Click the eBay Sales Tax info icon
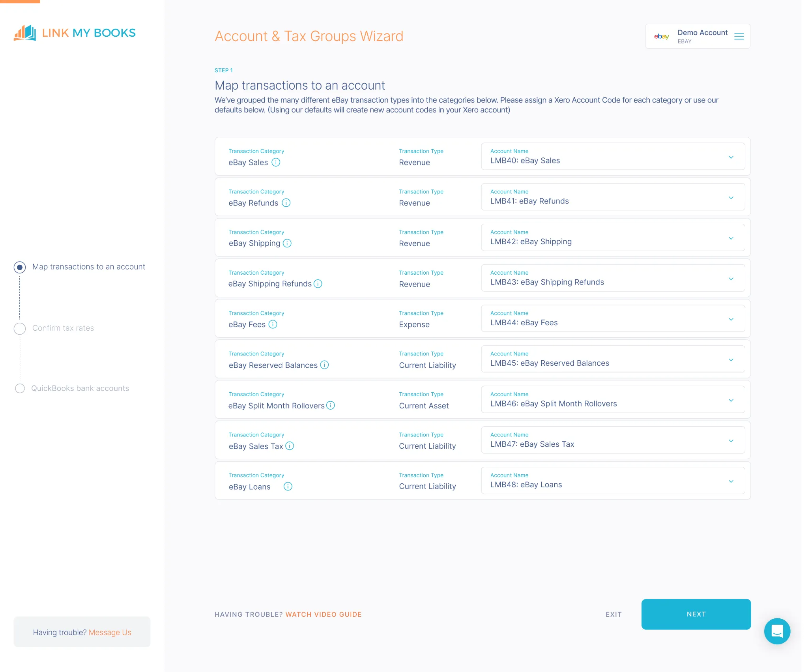The image size is (808, 672). (x=290, y=446)
